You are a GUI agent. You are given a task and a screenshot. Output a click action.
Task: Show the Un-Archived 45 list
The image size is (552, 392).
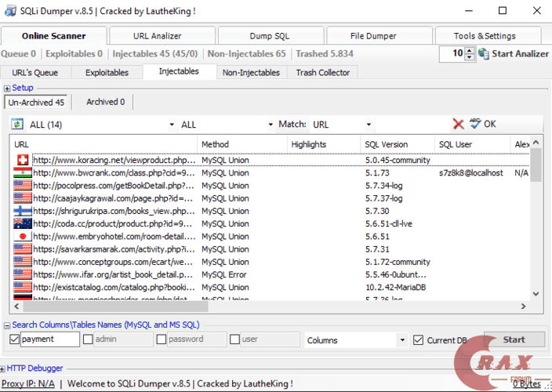click(x=36, y=103)
